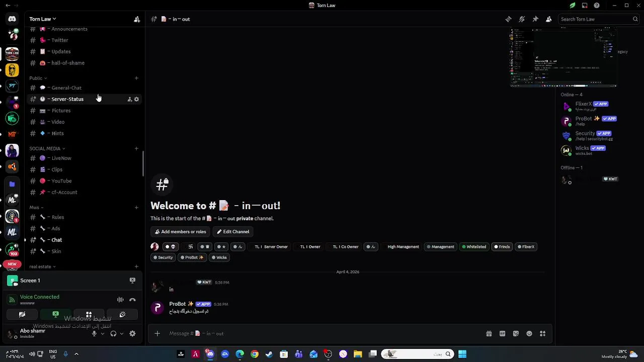Screen dimensions: 644x362
Task: Open edit channel gear on Server-Status
Action: click(136, 99)
